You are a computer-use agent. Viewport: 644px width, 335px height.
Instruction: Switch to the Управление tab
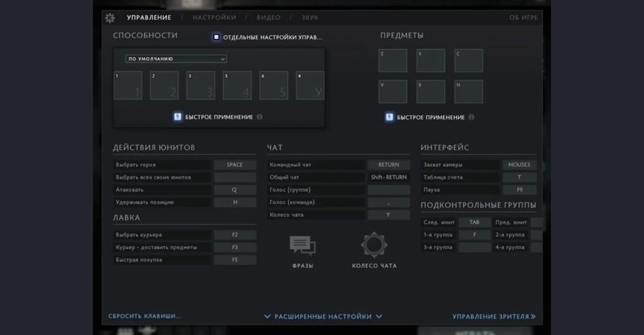click(x=149, y=18)
